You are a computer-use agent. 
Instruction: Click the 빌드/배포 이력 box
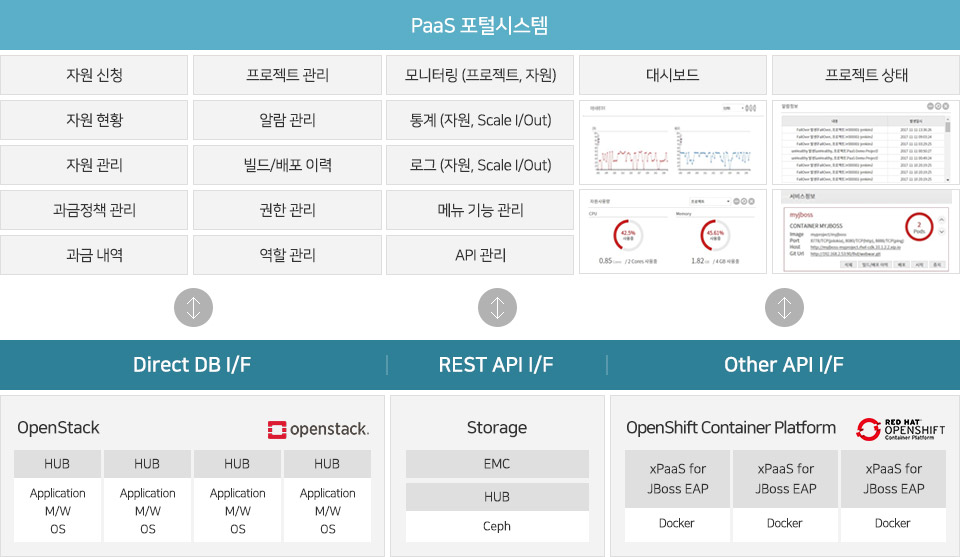[287, 165]
